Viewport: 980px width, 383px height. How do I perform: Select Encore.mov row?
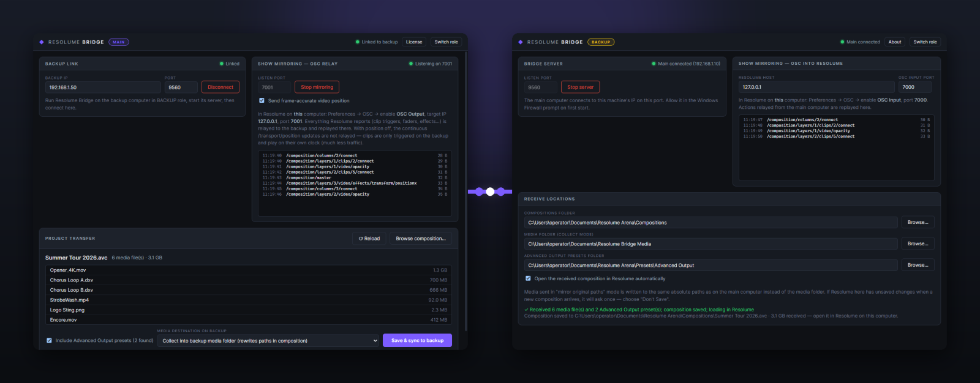[x=249, y=320]
